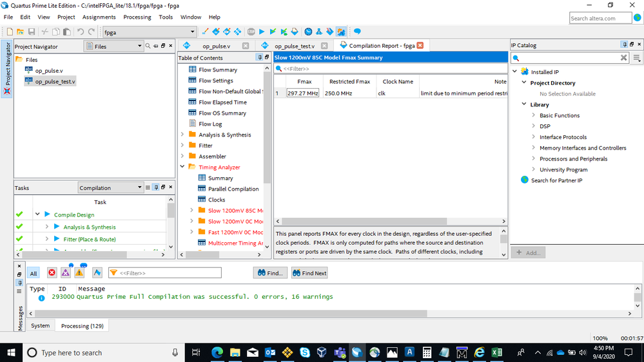
Task: Toggle the All messages filter
Action: click(34, 273)
